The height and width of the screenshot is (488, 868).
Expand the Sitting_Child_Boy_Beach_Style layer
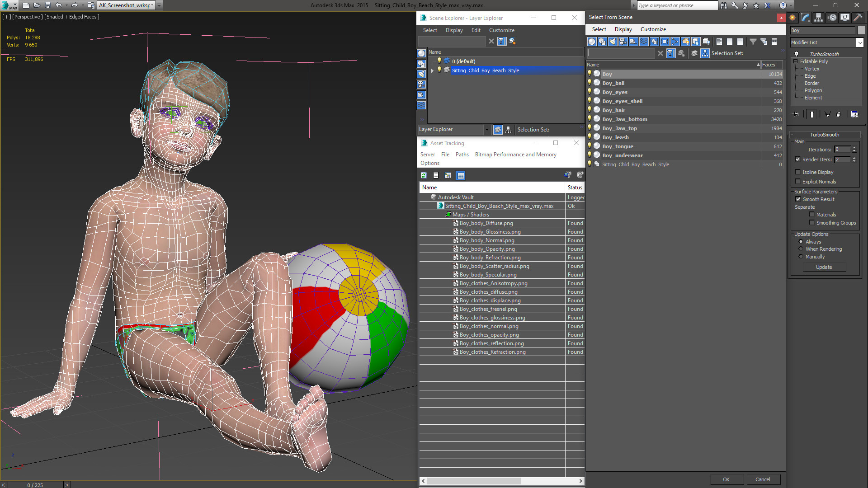[432, 70]
